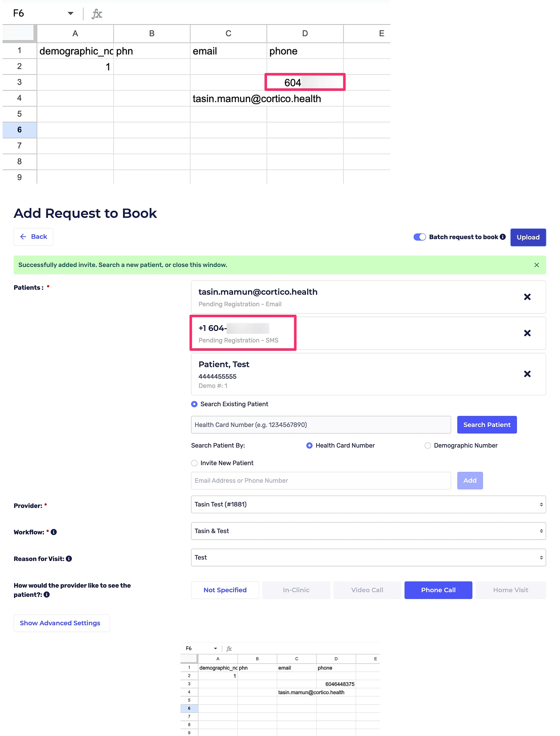Click the Batch request to book info icon
Viewport: 560px width, 736px height.
coord(503,237)
